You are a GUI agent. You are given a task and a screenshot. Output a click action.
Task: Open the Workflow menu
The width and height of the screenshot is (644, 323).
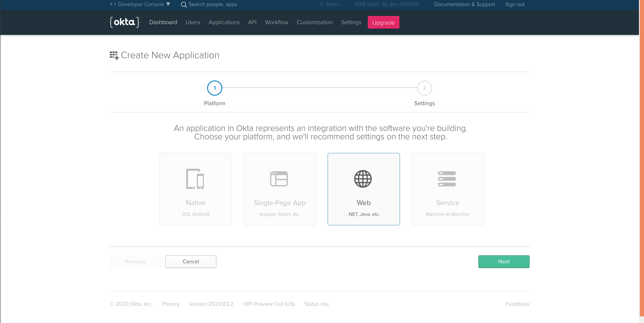click(x=276, y=22)
